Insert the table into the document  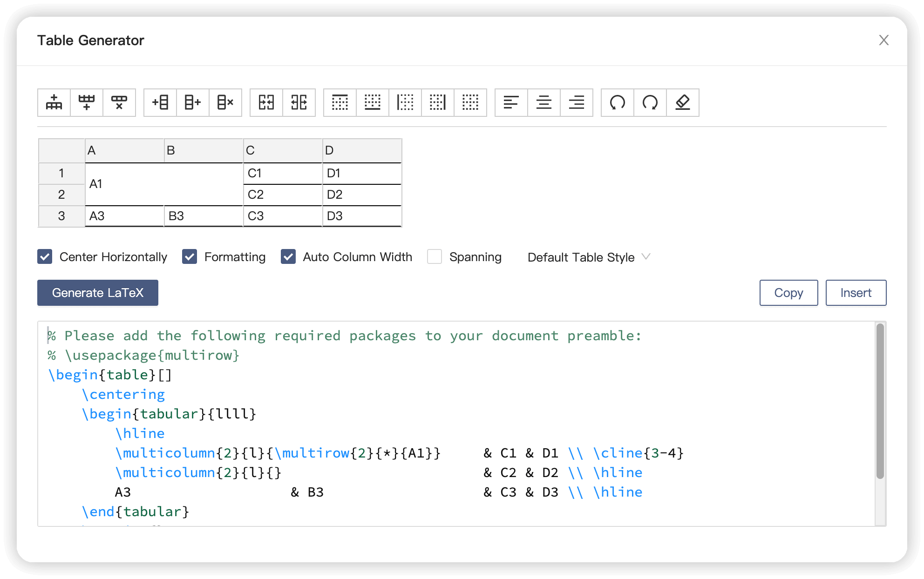click(x=856, y=293)
